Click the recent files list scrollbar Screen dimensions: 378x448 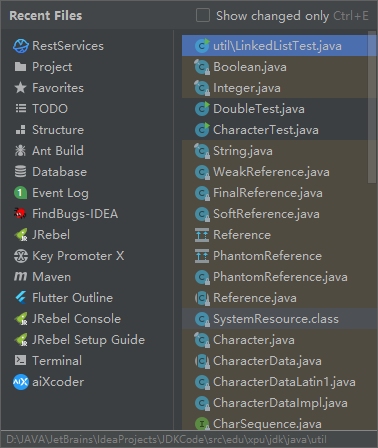372,107
